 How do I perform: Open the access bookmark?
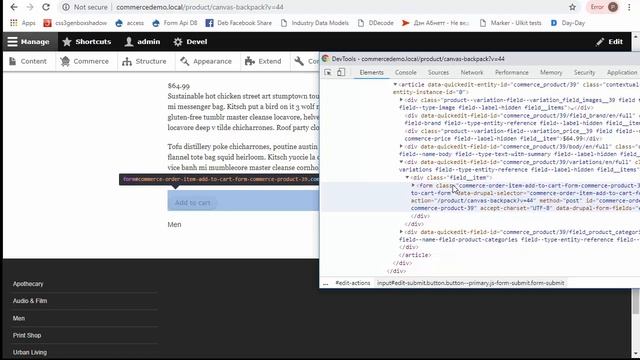click(x=129, y=23)
